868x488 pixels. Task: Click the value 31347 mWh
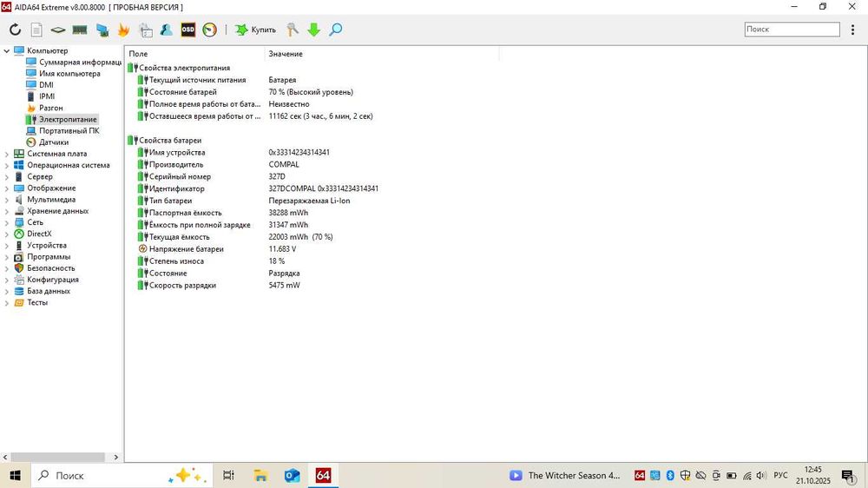coord(288,225)
